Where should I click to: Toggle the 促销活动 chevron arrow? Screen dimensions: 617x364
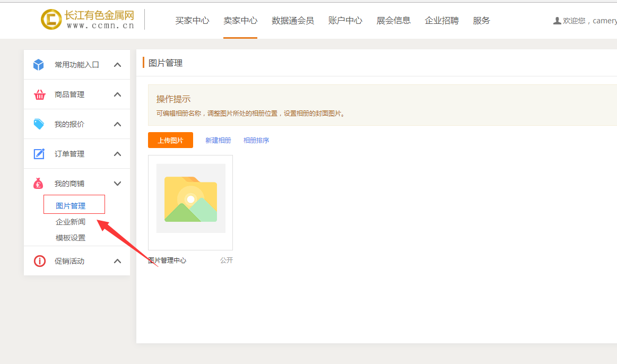[x=118, y=261]
